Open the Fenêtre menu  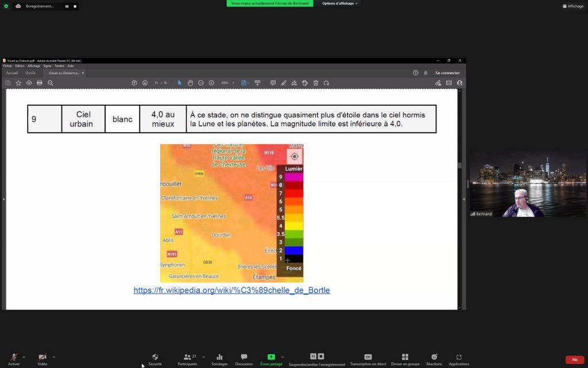point(60,66)
